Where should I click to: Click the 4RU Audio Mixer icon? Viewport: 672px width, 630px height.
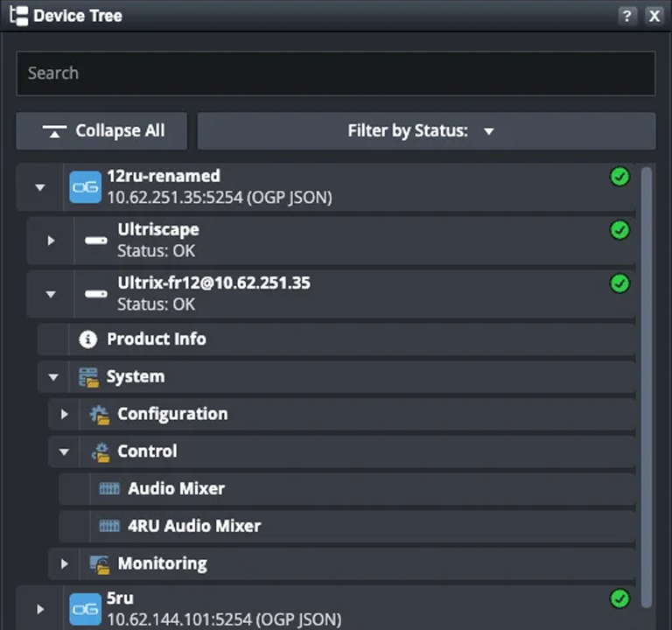tap(109, 526)
